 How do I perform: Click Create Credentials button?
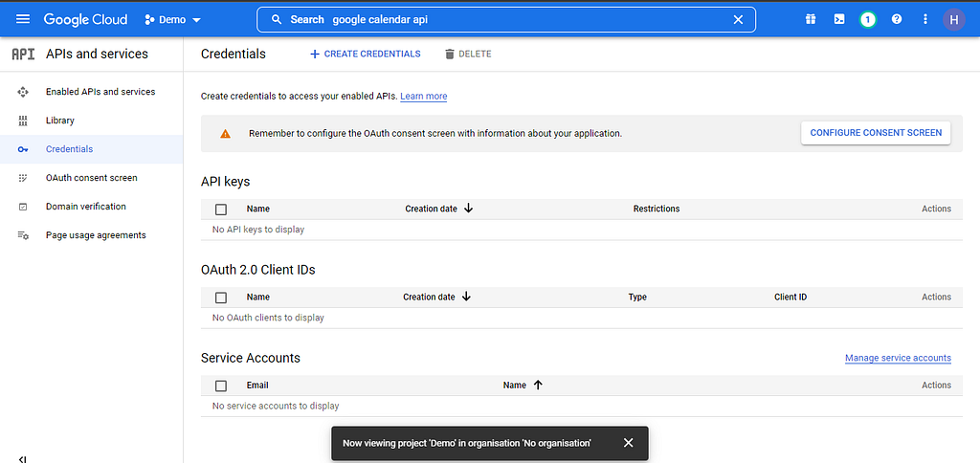click(365, 54)
